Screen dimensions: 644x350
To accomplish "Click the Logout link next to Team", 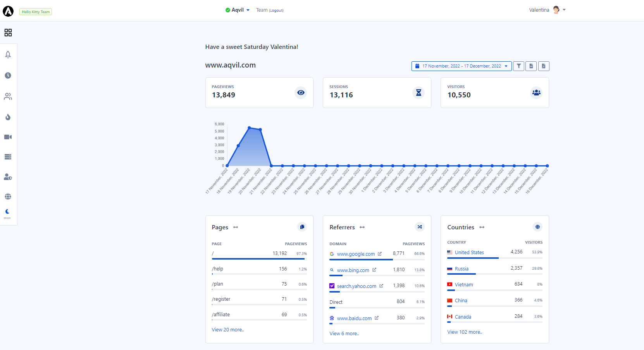I will click(x=276, y=10).
